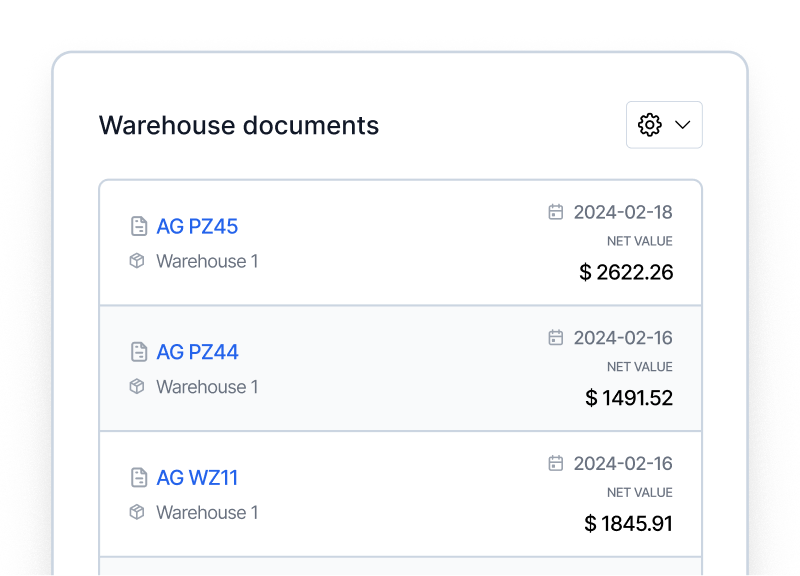Open the AG PZ44 document link
Image resolution: width=800 pixels, height=576 pixels.
coord(197,352)
